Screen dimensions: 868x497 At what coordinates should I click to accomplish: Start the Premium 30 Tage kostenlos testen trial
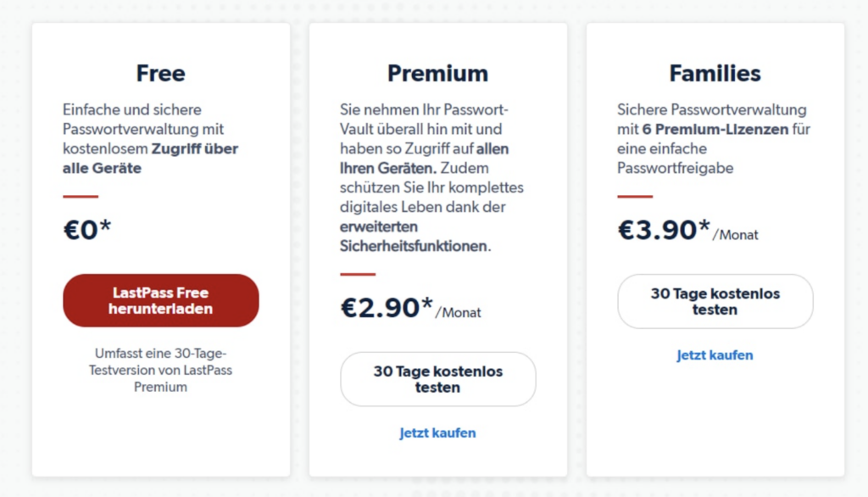point(438,379)
